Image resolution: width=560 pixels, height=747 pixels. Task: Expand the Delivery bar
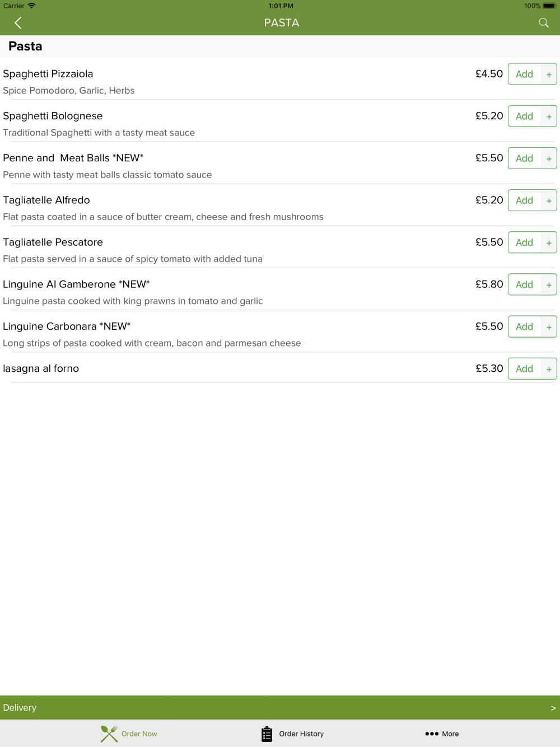pyautogui.click(x=280, y=708)
